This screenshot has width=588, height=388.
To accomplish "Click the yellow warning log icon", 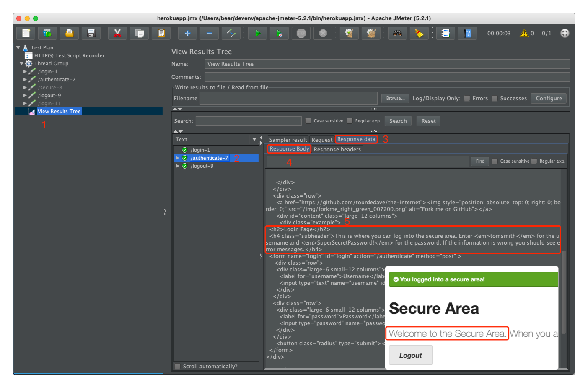I will 524,33.
